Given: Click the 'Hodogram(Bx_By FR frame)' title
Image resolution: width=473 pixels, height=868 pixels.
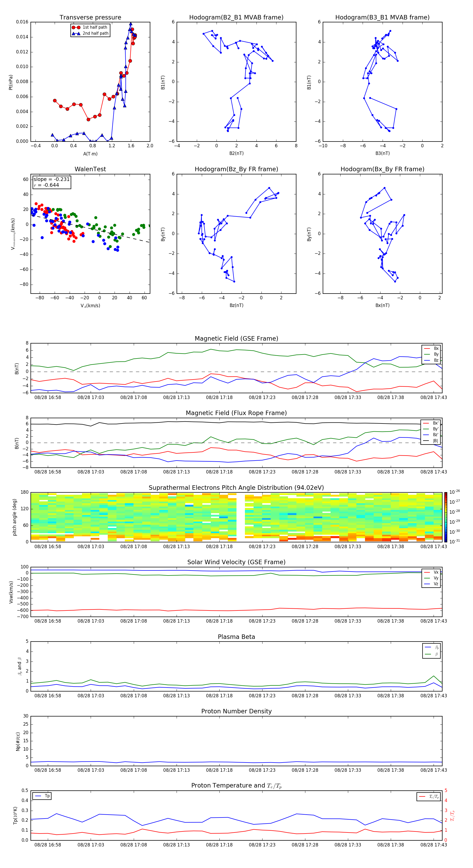Looking at the screenshot, I should click(382, 169).
